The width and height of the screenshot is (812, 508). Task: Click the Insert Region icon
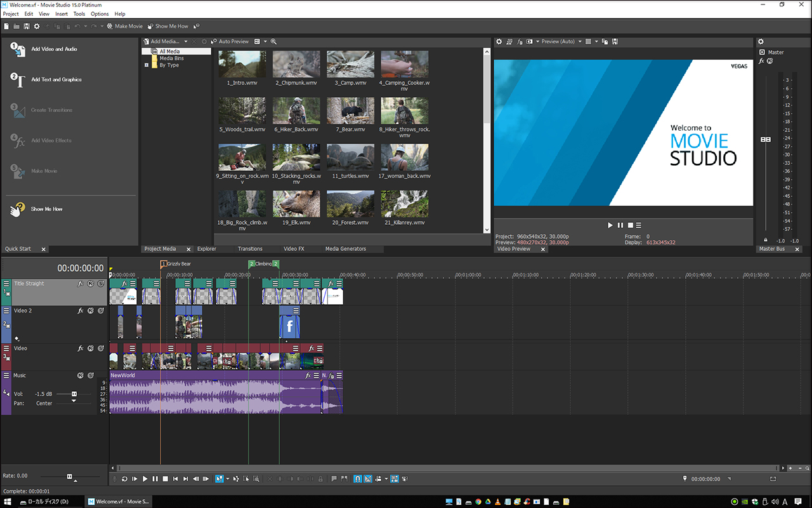click(344, 479)
